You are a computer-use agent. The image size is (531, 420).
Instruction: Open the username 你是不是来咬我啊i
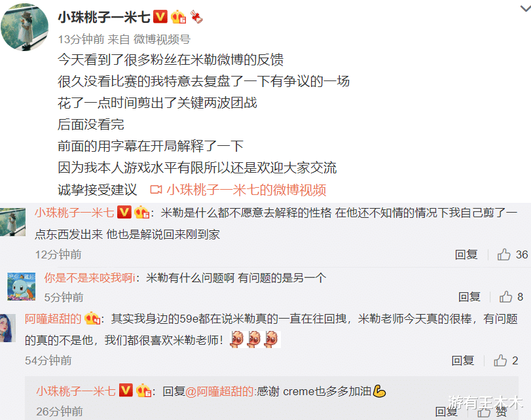pos(90,278)
